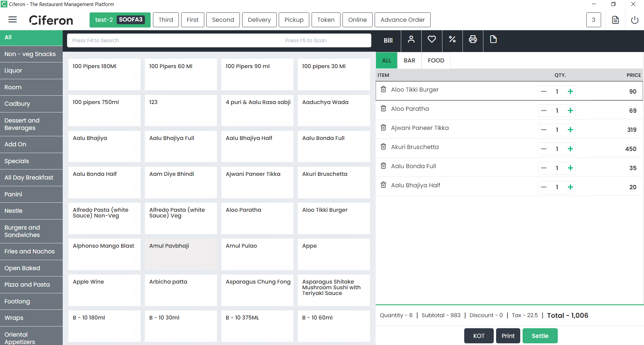Select the test-2 SOOFA3 table tab
644x345 pixels.
tap(120, 20)
